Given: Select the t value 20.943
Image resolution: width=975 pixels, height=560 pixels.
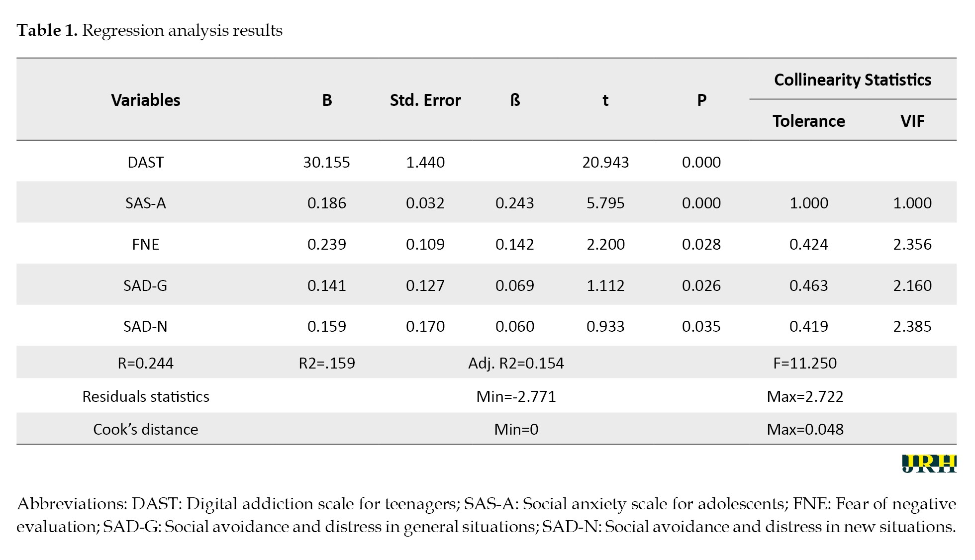Looking at the screenshot, I should pyautogui.click(x=605, y=162).
